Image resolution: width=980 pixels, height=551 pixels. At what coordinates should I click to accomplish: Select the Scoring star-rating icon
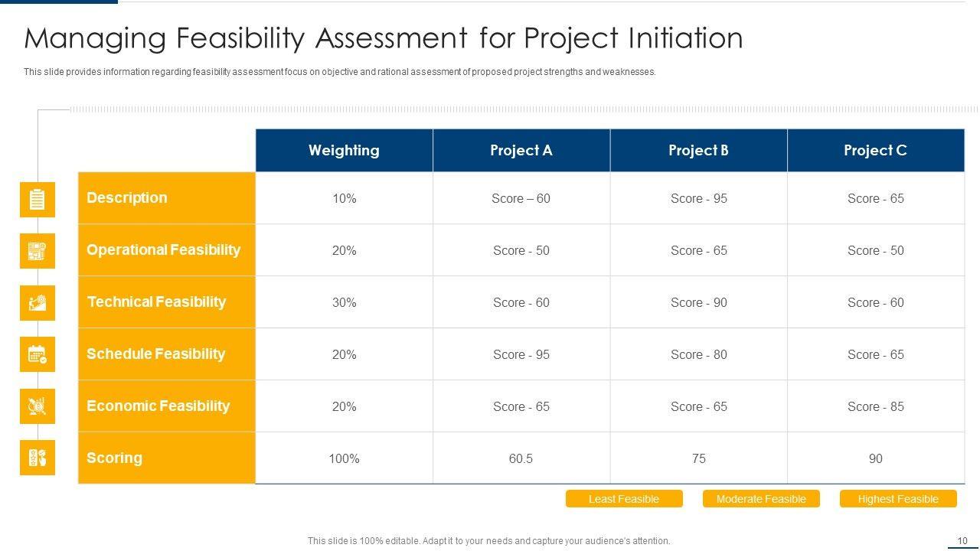37,458
